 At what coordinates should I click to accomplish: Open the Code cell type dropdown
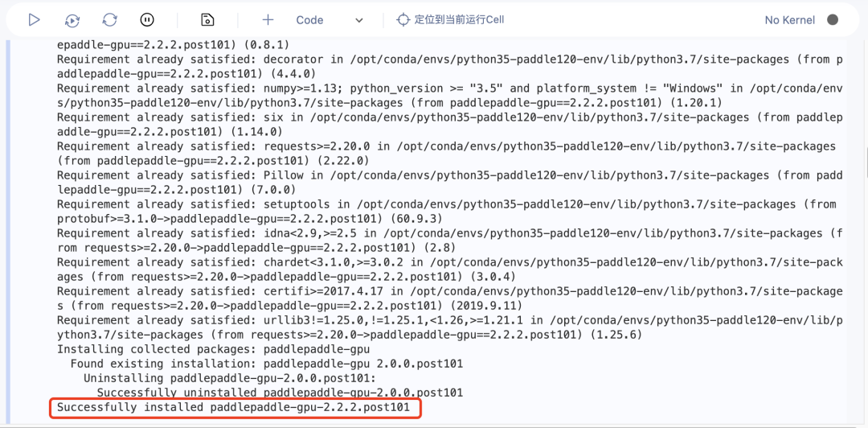[330, 20]
